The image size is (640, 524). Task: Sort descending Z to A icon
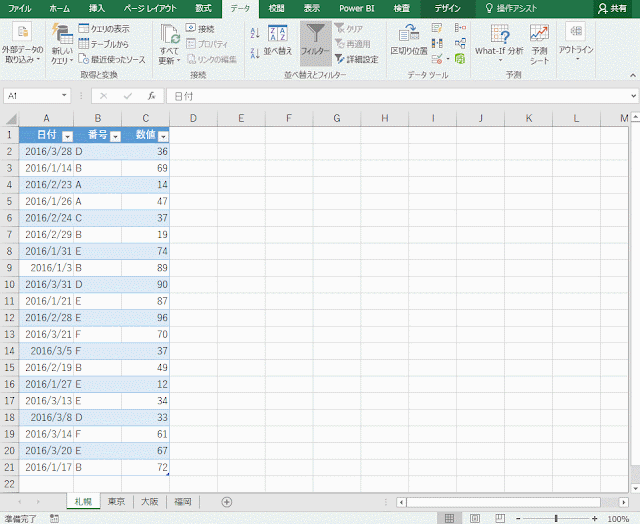tap(255, 53)
